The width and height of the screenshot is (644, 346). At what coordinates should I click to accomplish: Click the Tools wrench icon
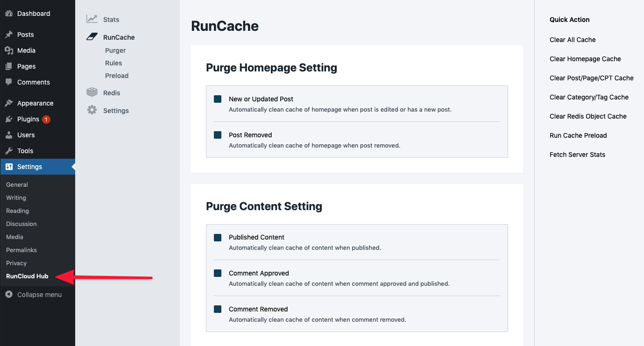click(x=9, y=151)
